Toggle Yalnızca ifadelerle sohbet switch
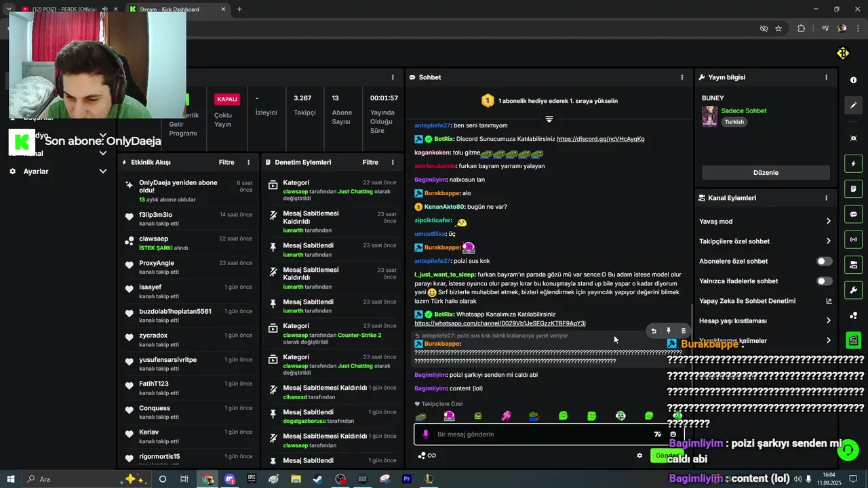 pyautogui.click(x=824, y=281)
